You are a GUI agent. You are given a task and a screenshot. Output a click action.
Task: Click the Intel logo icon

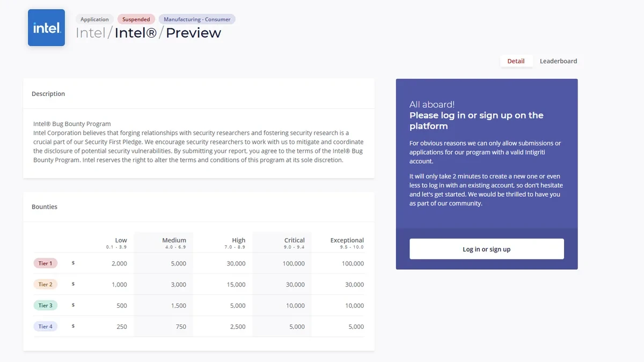coord(46,27)
